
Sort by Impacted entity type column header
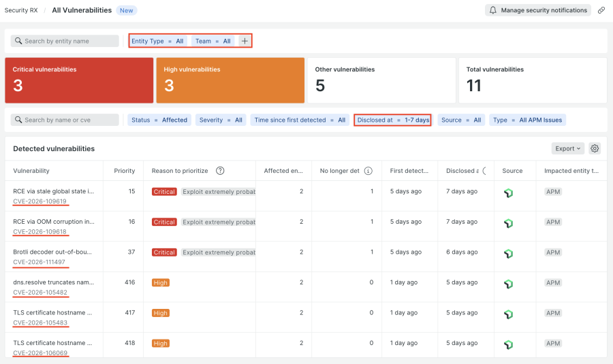[x=571, y=171]
